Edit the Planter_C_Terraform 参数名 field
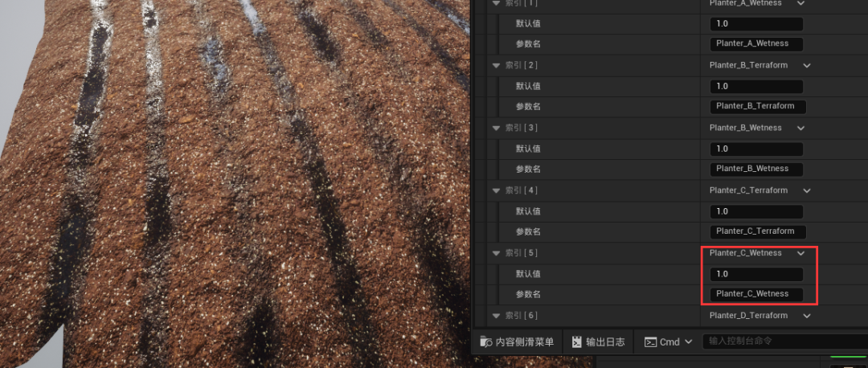Image resolution: width=868 pixels, height=368 pixels. tap(758, 231)
